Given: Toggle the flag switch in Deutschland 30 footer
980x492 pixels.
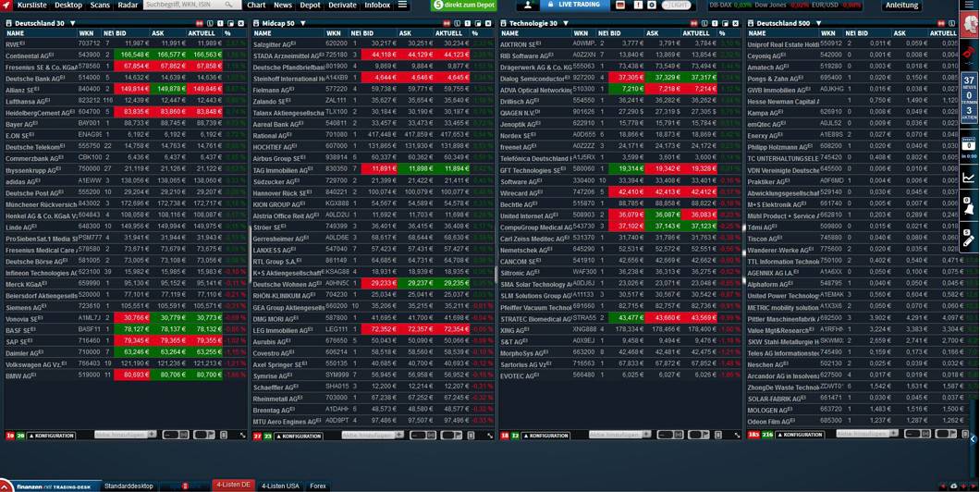Looking at the screenshot, I should [x=203, y=436].
